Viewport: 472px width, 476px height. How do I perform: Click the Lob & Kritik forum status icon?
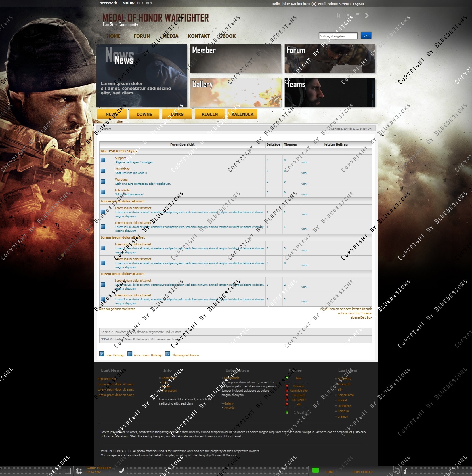tap(103, 192)
